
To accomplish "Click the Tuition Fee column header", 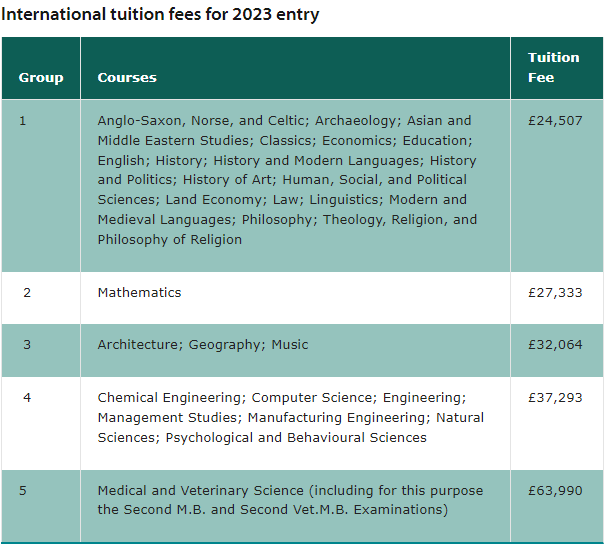I will click(x=557, y=68).
